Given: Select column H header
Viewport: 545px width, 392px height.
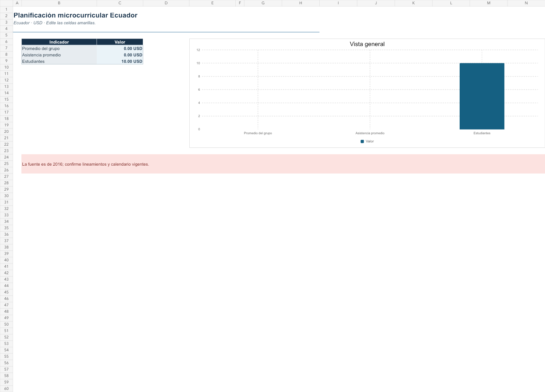Looking at the screenshot, I should pyautogui.click(x=301, y=3).
